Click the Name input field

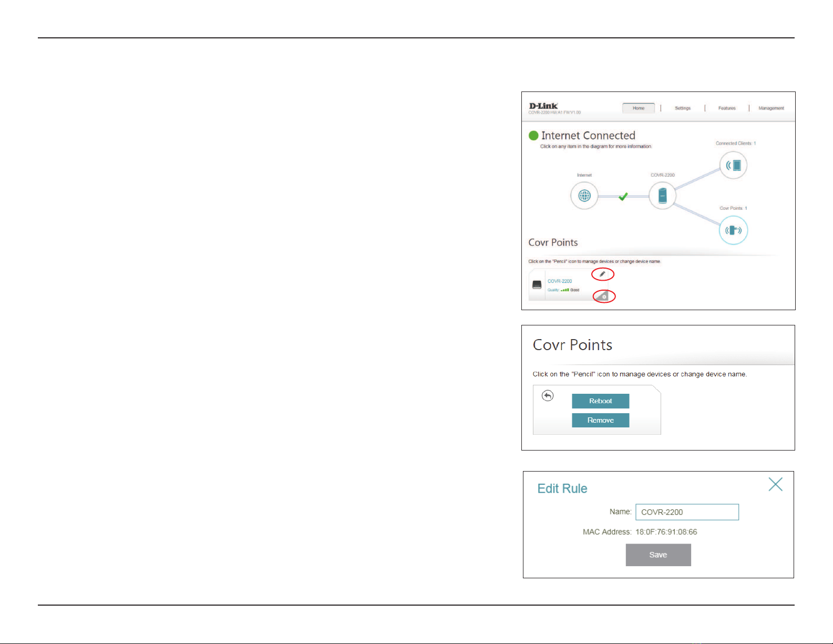(x=687, y=512)
